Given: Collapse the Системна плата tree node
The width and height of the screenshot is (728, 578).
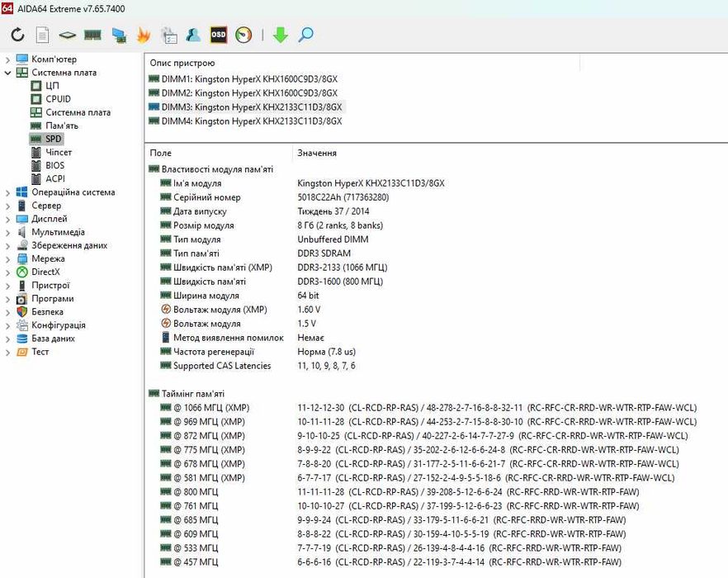Looking at the screenshot, I should [7, 73].
